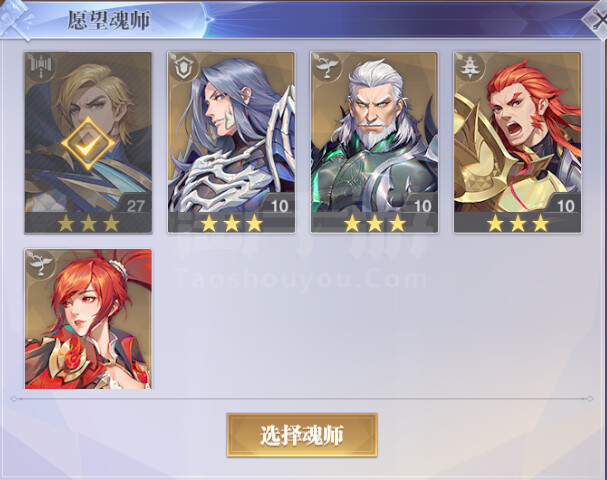Click the three-star rating under blonde hero

click(88, 223)
